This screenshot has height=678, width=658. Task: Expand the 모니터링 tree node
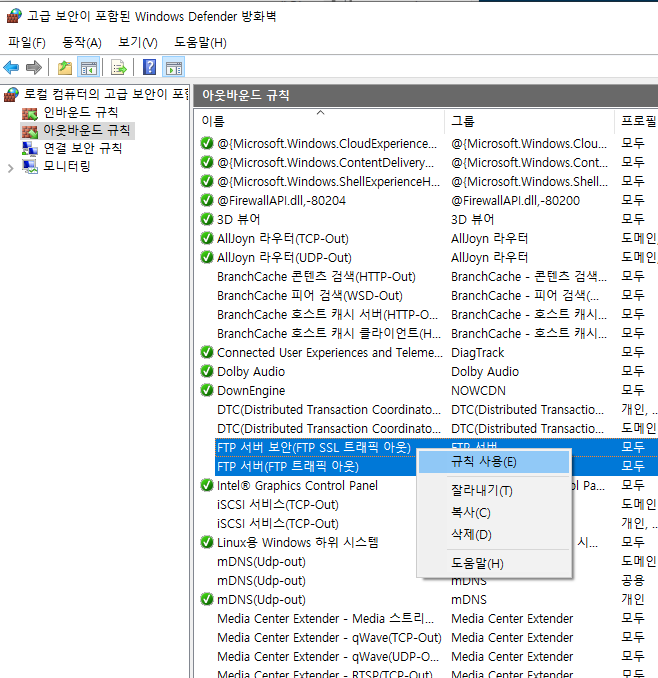[x=11, y=168]
